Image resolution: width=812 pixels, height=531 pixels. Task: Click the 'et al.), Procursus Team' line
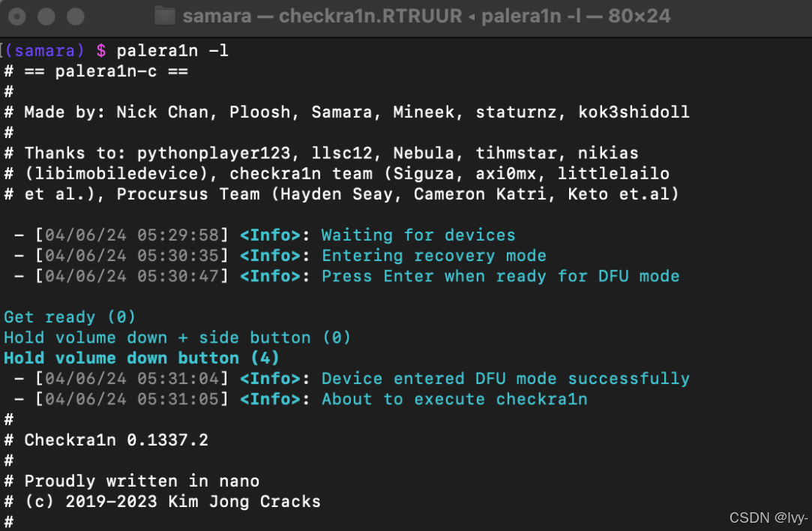pyautogui.click(x=342, y=194)
